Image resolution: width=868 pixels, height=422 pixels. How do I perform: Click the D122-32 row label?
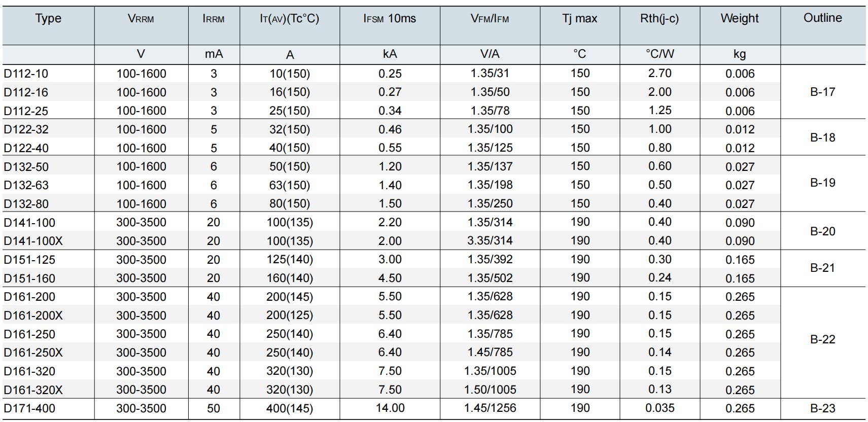pos(26,129)
